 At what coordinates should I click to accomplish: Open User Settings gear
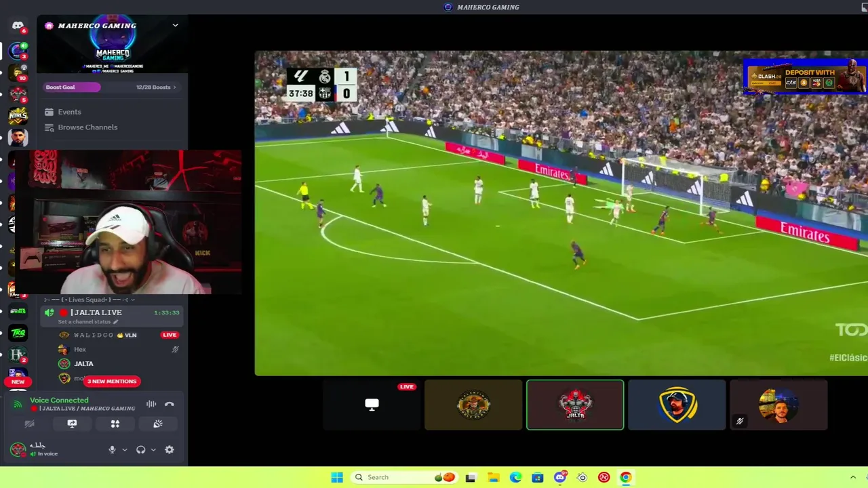click(x=170, y=449)
